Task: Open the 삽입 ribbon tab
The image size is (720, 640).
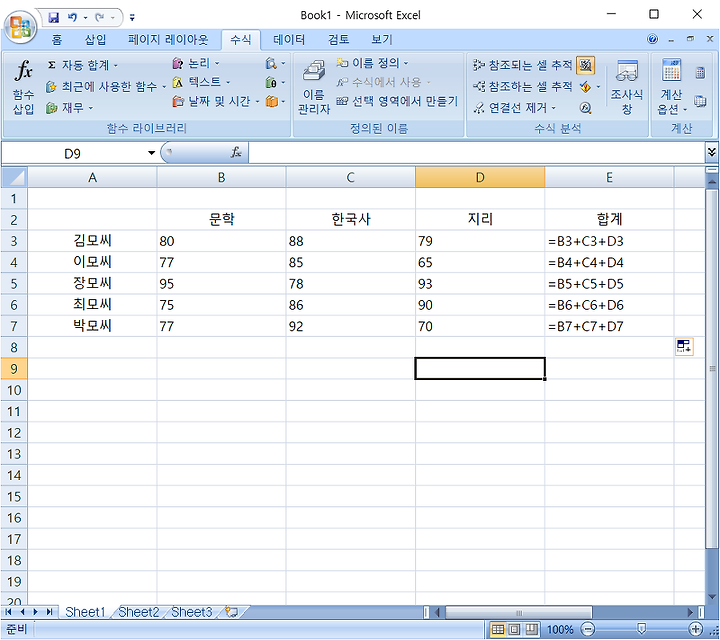Action: 96,39
